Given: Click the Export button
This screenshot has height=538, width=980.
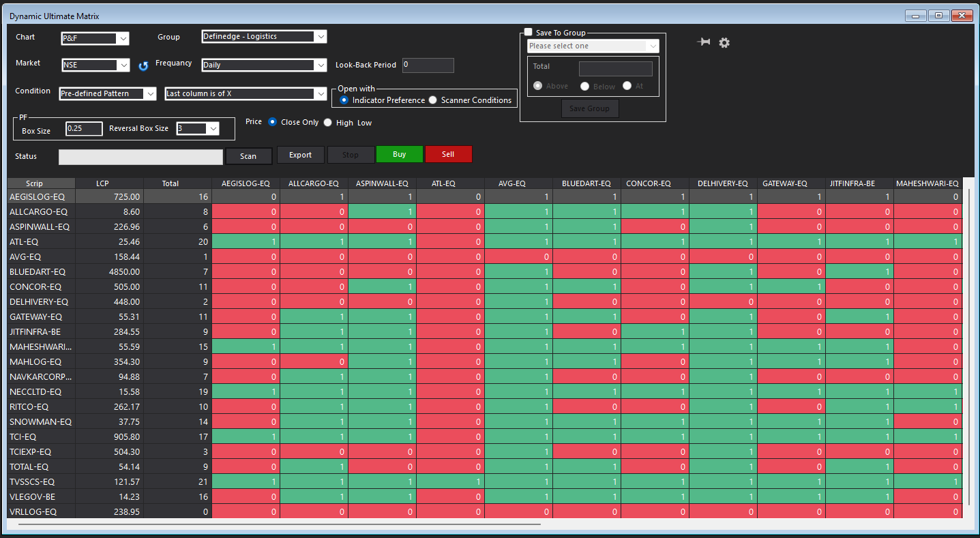Looking at the screenshot, I should click(300, 155).
